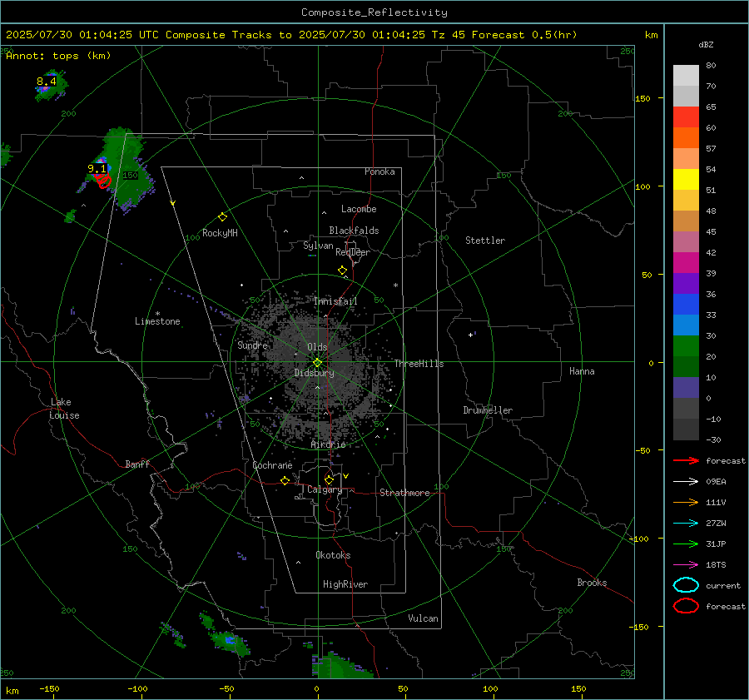The image size is (749, 700).
Task: Click the Okotoks town label
Action: pos(333,555)
